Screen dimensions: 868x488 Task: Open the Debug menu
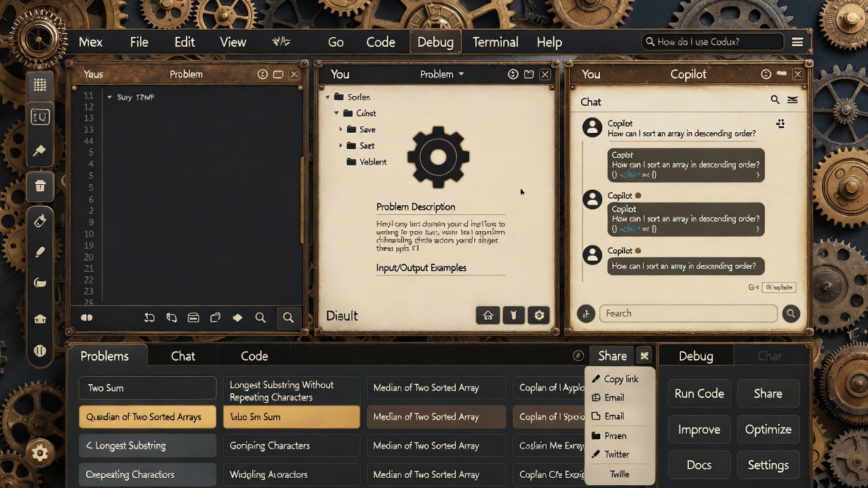point(435,42)
